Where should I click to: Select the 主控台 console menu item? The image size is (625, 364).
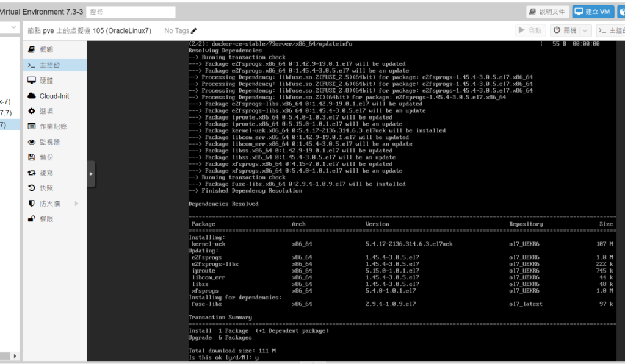(x=49, y=65)
